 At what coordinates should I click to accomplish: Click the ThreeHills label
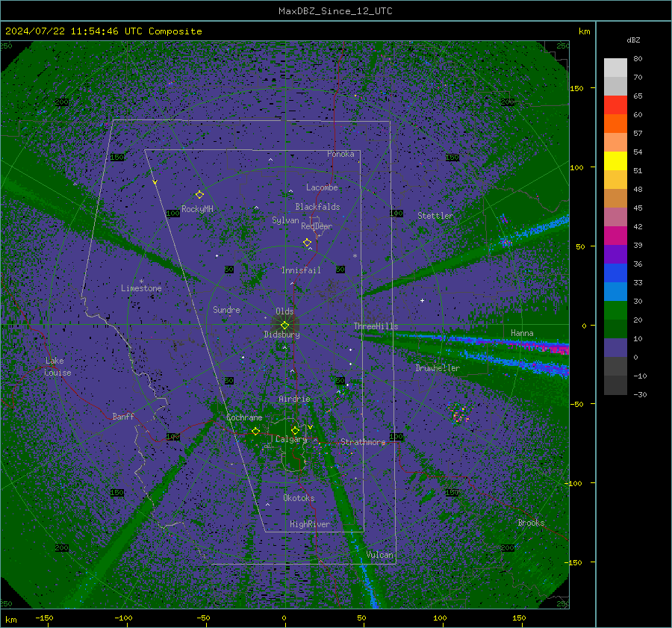click(376, 326)
